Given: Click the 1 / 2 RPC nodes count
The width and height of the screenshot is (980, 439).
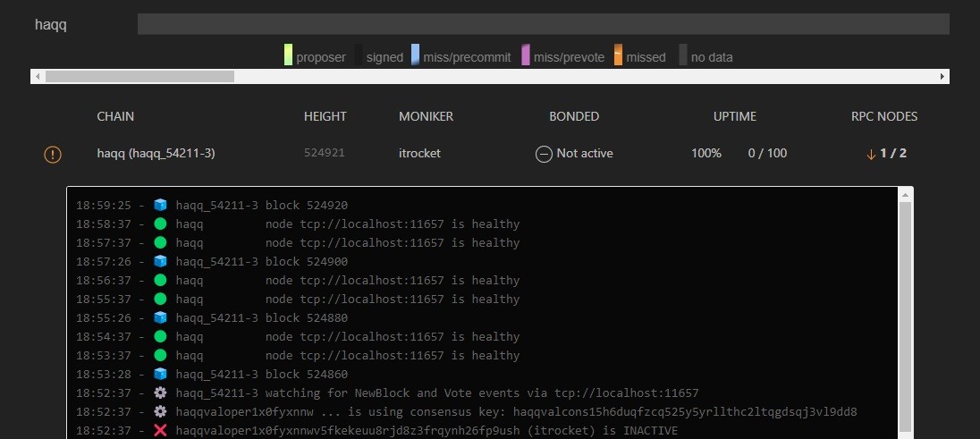Looking at the screenshot, I should click(x=893, y=153).
